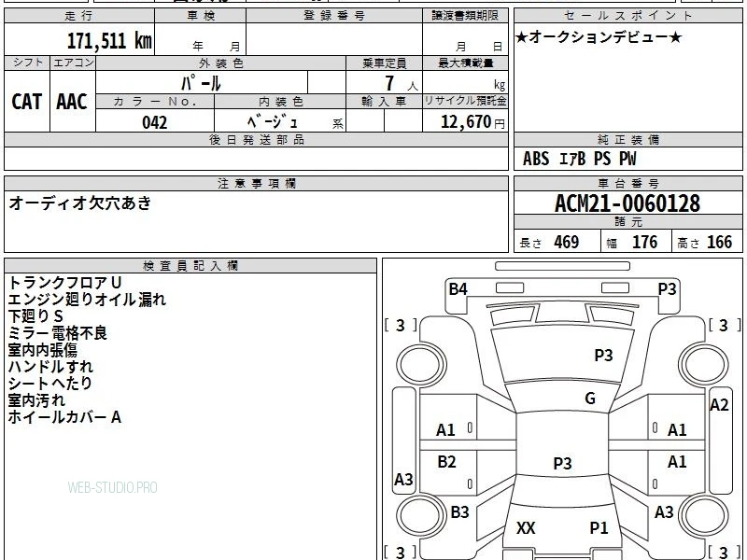Select the 登録番号 header
This screenshot has width=747, height=560.
tap(334, 16)
